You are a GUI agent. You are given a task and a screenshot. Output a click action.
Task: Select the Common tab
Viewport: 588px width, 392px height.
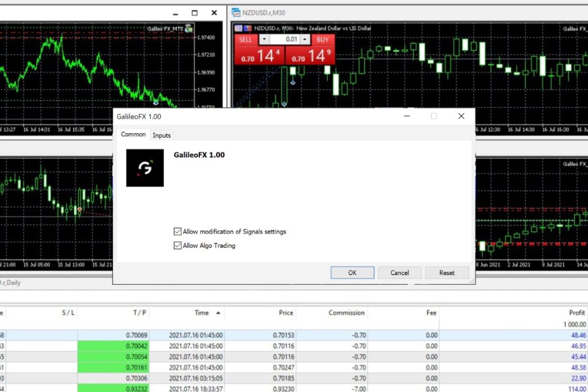point(133,134)
